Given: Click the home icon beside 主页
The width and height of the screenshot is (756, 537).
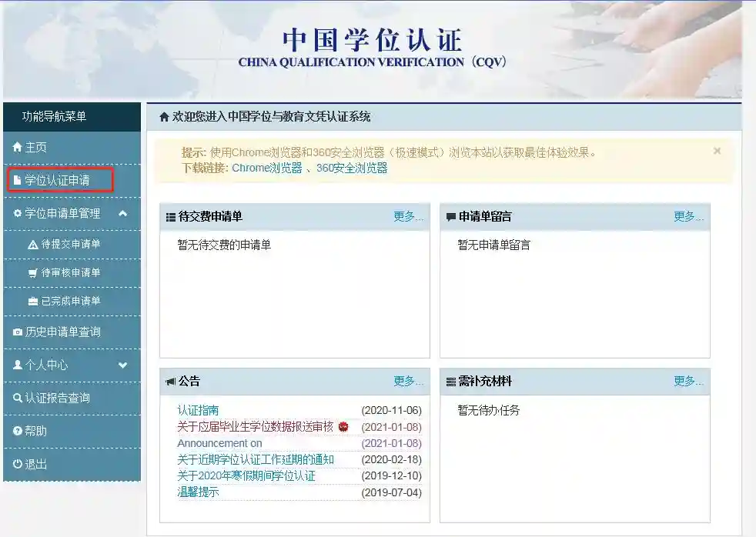Looking at the screenshot, I should [x=18, y=147].
